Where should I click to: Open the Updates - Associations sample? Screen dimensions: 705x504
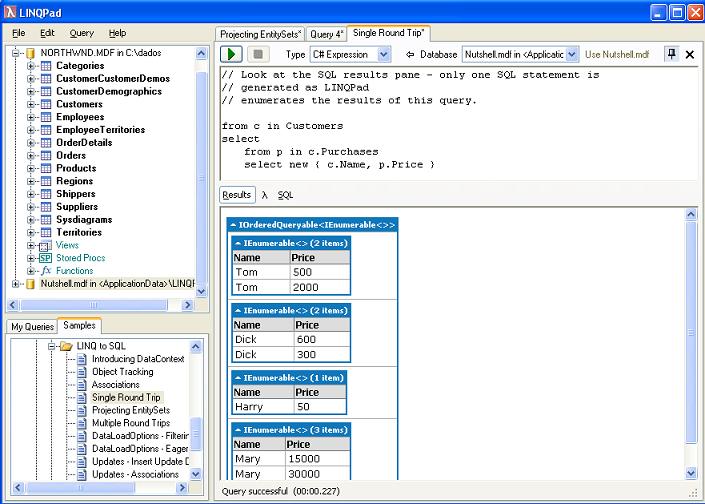point(135,475)
